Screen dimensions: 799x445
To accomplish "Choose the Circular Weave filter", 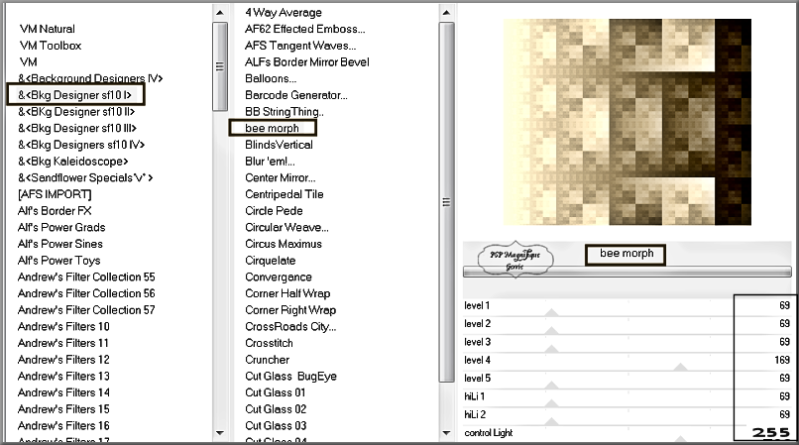I will tap(287, 227).
